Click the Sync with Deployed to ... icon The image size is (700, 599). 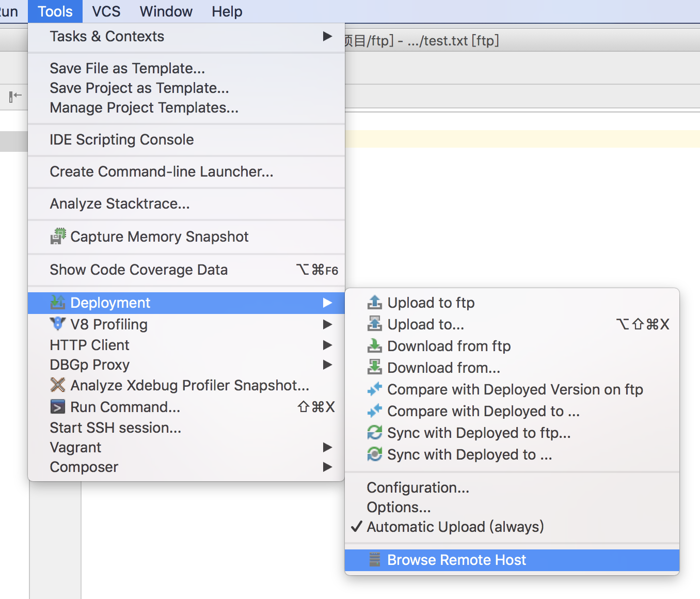coord(374,454)
